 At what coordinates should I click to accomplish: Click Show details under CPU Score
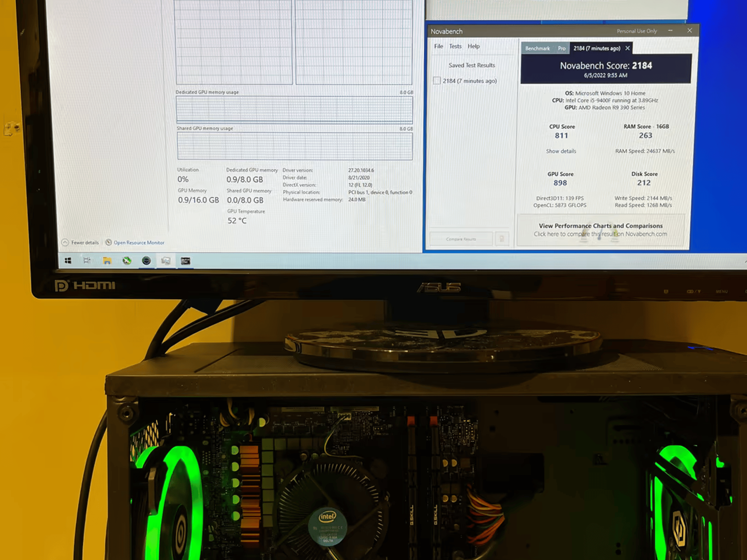click(x=561, y=151)
